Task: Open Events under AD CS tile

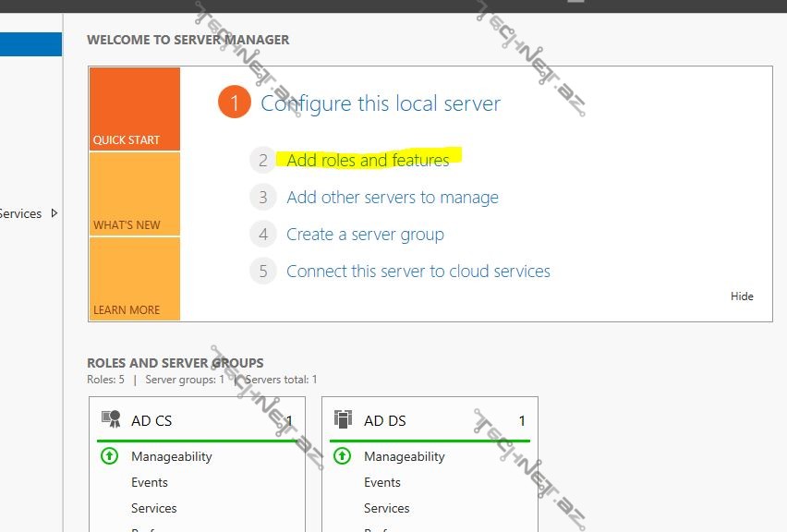Action: (x=150, y=482)
